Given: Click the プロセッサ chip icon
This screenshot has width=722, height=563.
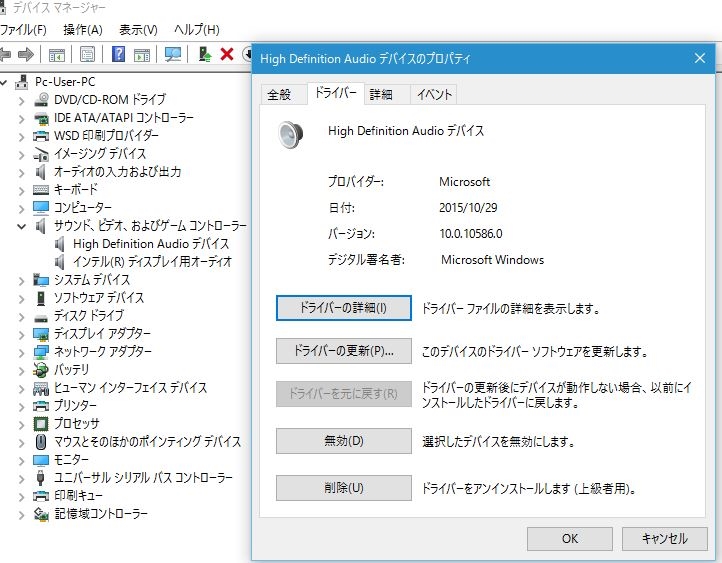Looking at the screenshot, I should pos(41,424).
